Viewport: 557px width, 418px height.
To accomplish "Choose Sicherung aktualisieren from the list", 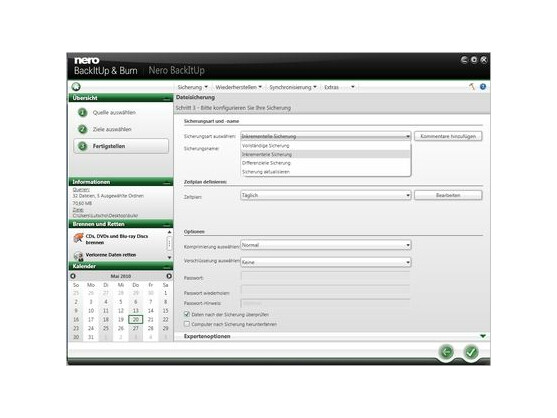I will click(325, 172).
